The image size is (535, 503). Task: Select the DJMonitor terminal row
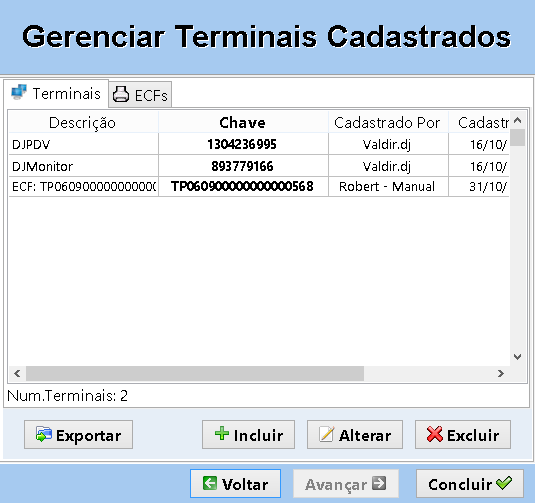(x=259, y=166)
